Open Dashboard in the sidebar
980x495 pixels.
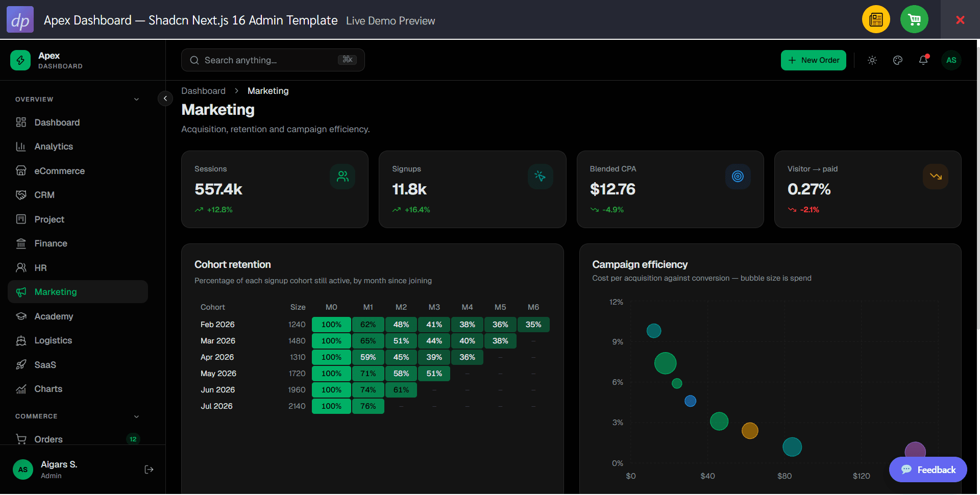click(78, 122)
